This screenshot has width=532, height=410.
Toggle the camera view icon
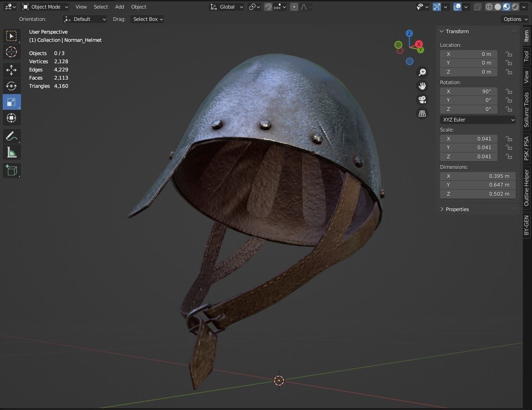422,100
